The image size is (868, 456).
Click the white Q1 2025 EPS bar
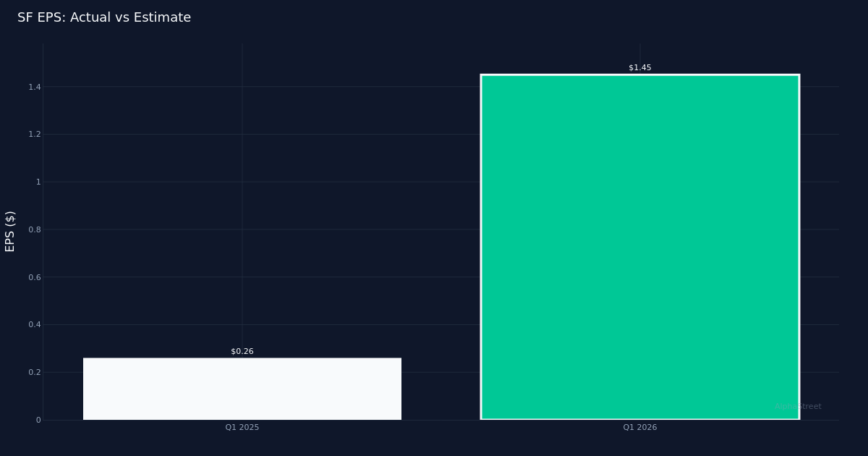pyautogui.click(x=242, y=389)
